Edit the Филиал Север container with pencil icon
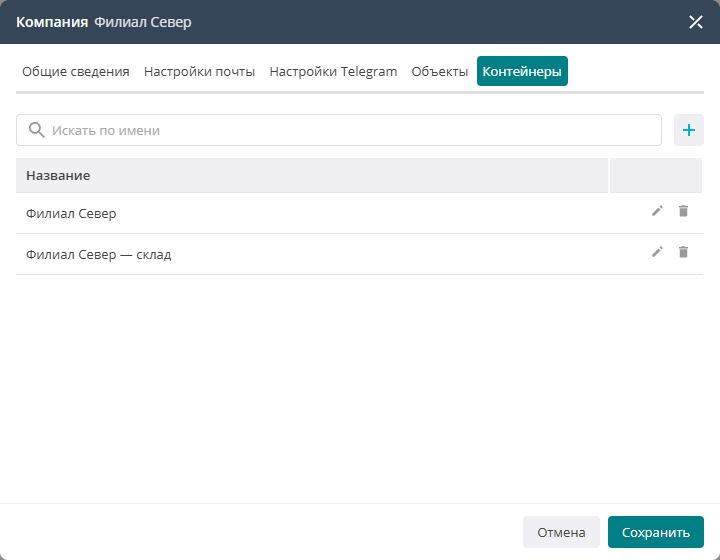This screenshot has height=560, width=720. coord(657,211)
